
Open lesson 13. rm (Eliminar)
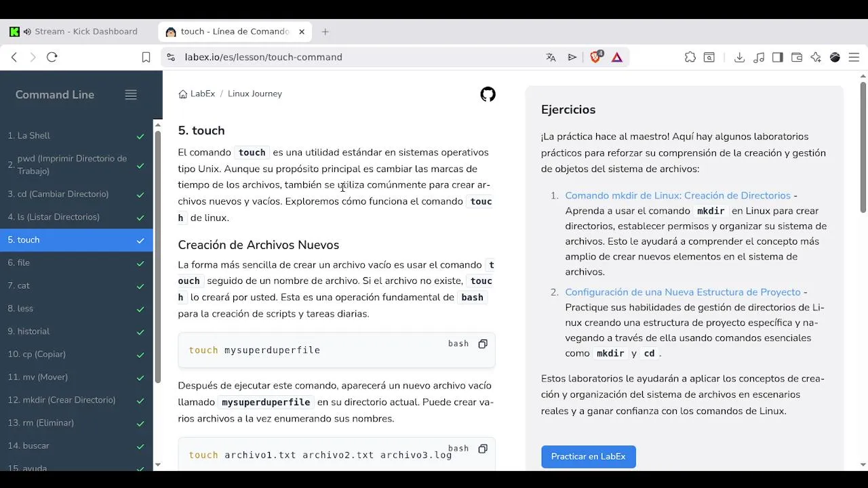pyautogui.click(x=76, y=423)
